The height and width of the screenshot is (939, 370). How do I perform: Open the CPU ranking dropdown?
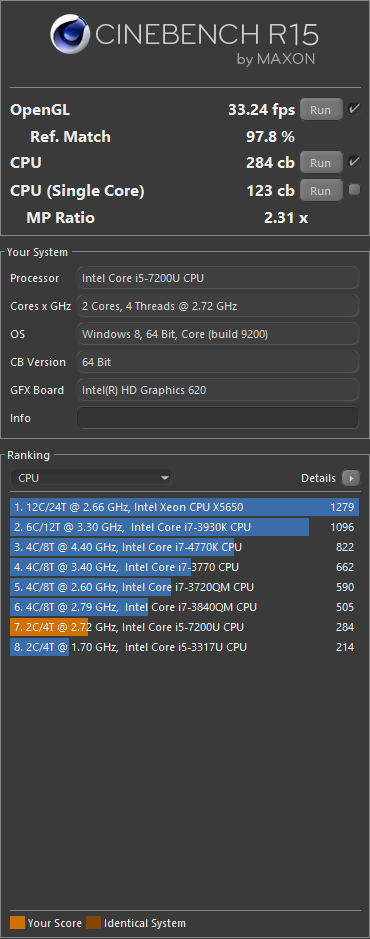pyautogui.click(x=92, y=478)
